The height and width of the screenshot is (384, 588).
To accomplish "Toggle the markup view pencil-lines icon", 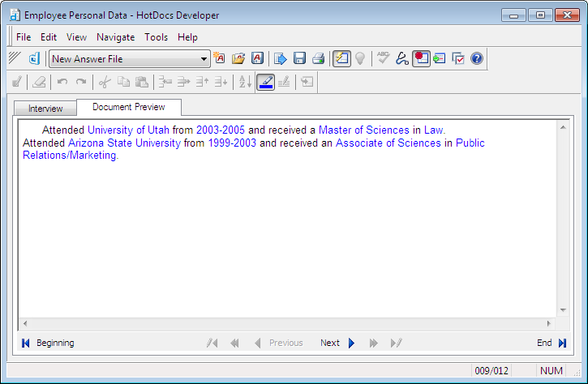I will pyautogui.click(x=284, y=82).
